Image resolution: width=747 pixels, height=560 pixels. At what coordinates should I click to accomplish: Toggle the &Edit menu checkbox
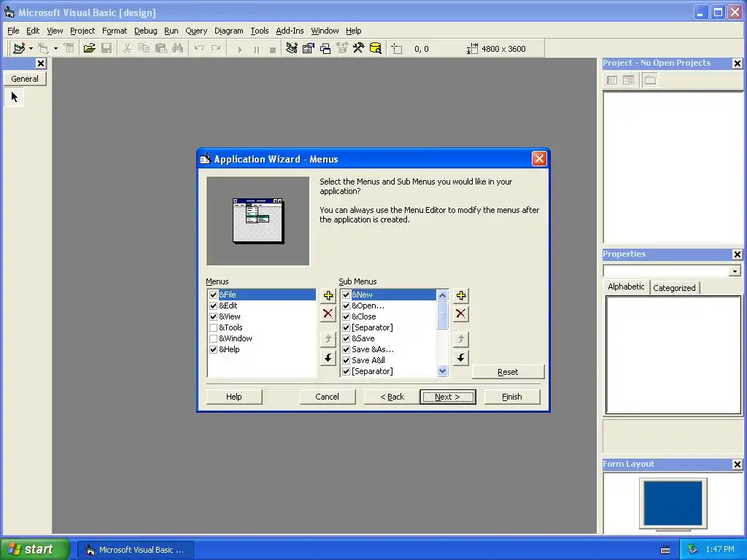click(x=214, y=306)
